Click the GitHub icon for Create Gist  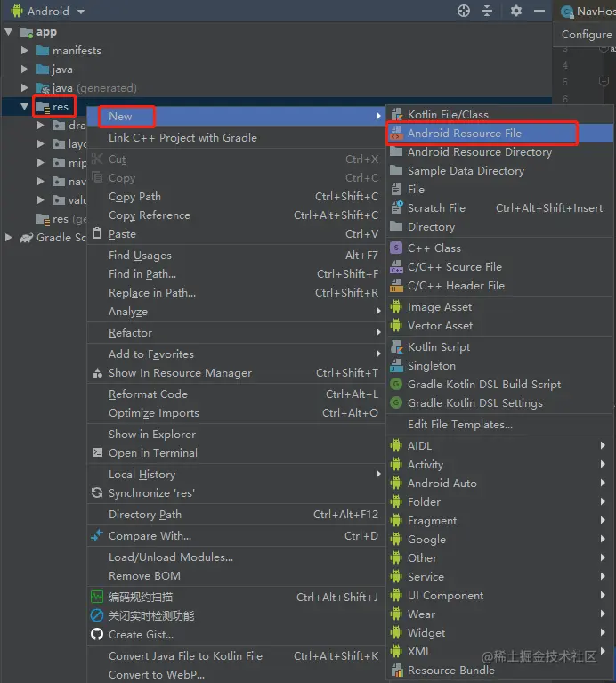click(x=97, y=634)
